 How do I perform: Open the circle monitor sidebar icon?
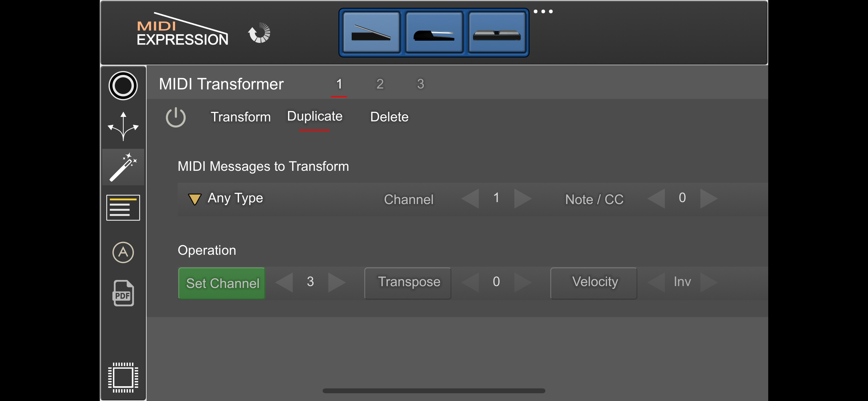(x=123, y=86)
